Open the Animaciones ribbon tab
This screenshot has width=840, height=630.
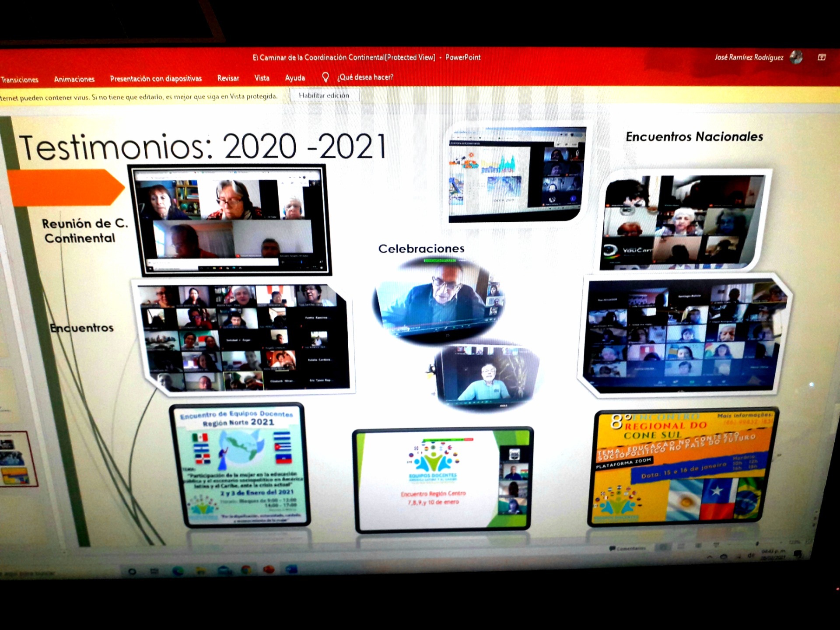coord(74,79)
